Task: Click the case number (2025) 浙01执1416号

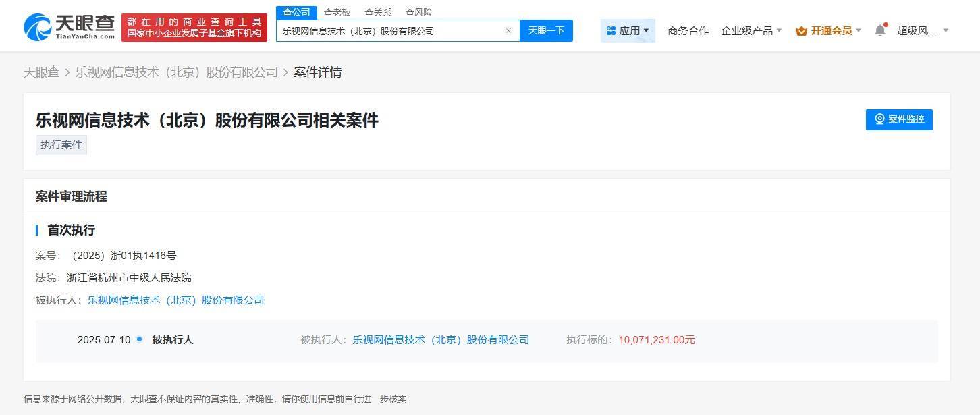Action: 124,256
